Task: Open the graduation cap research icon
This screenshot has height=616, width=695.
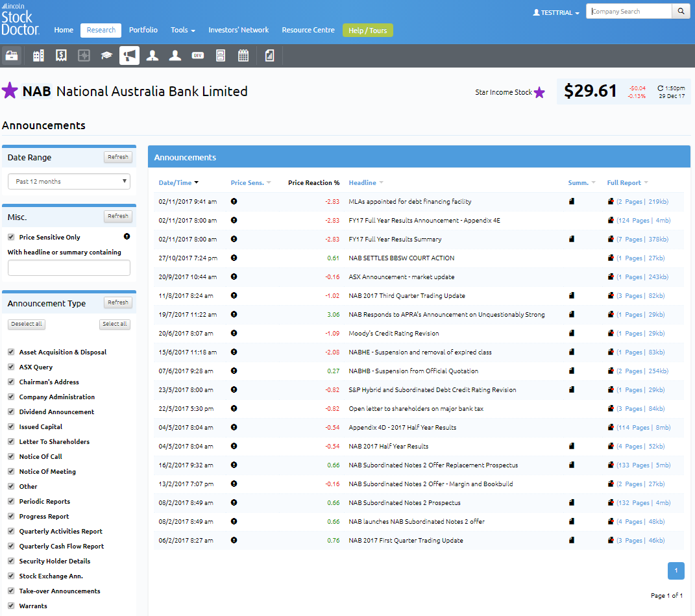Action: coord(106,55)
